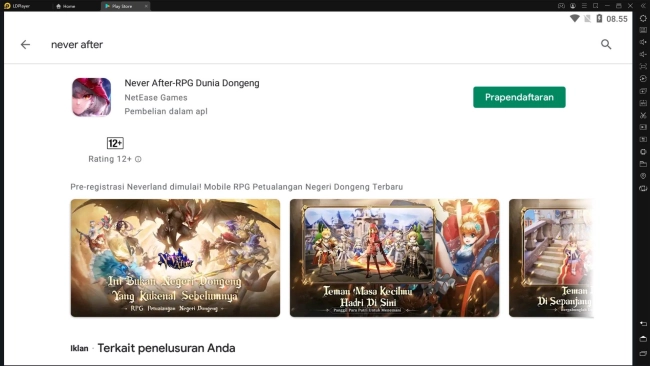Toggle fullscreen from the sidebar icon
The height and width of the screenshot is (366, 650).
tap(643, 66)
